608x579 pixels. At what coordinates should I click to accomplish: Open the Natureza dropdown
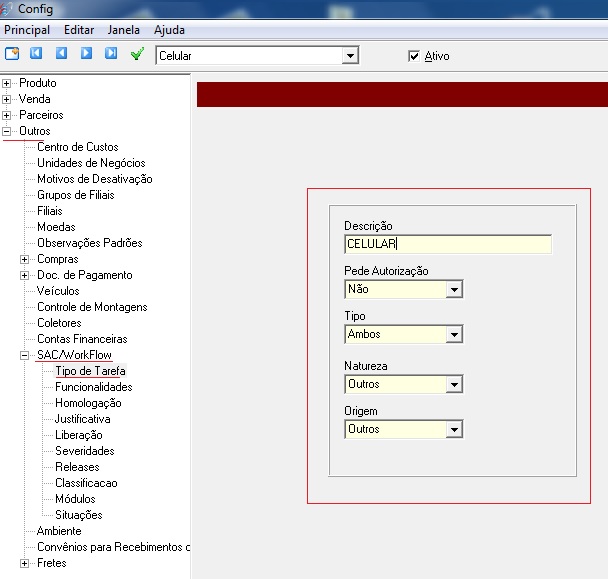coord(454,384)
